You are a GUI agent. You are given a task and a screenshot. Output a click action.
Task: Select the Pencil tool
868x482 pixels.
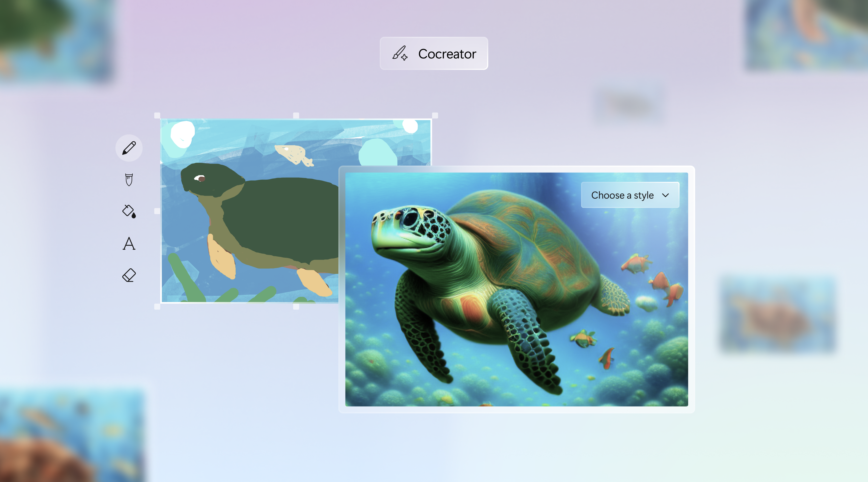pyautogui.click(x=129, y=148)
